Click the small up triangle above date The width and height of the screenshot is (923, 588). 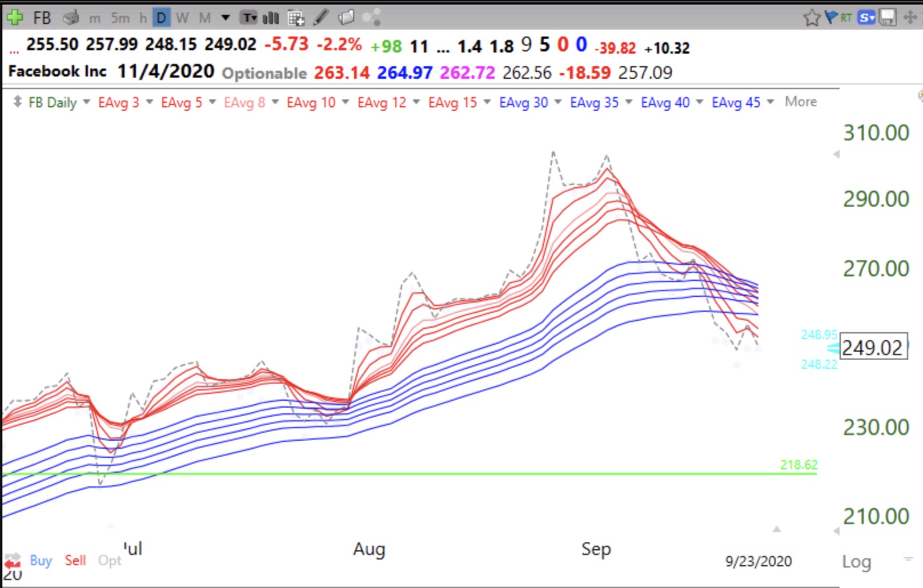[776, 529]
